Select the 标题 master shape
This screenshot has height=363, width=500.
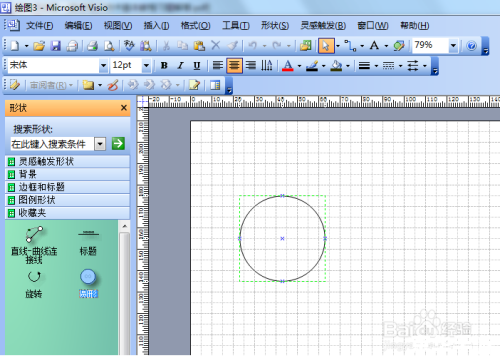(88, 242)
